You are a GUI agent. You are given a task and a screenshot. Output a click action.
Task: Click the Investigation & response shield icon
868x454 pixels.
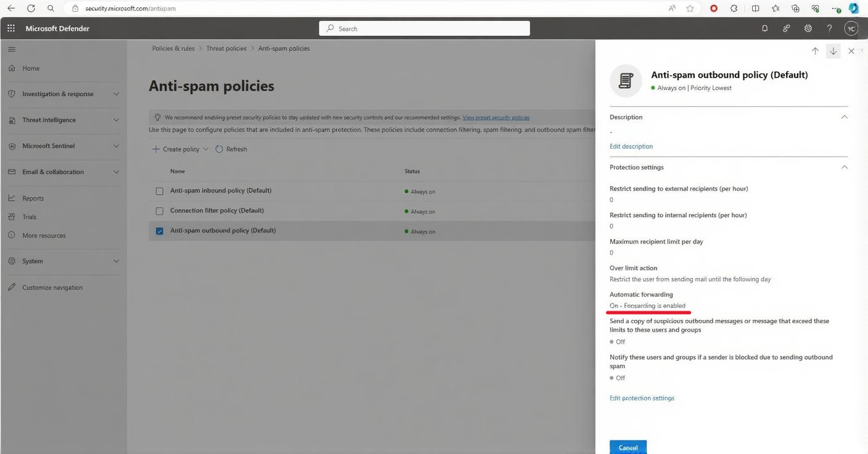[x=11, y=94]
